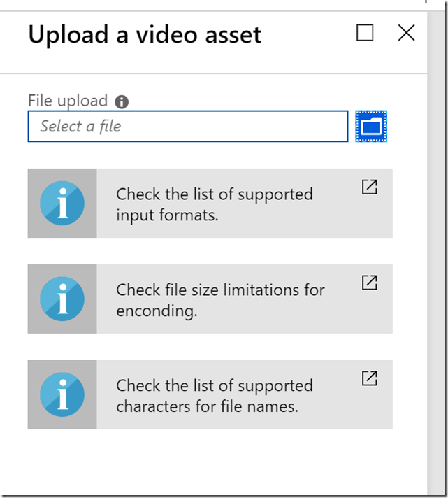Open external link icon for file size limitations
Image resolution: width=448 pixels, height=498 pixels.
369,283
